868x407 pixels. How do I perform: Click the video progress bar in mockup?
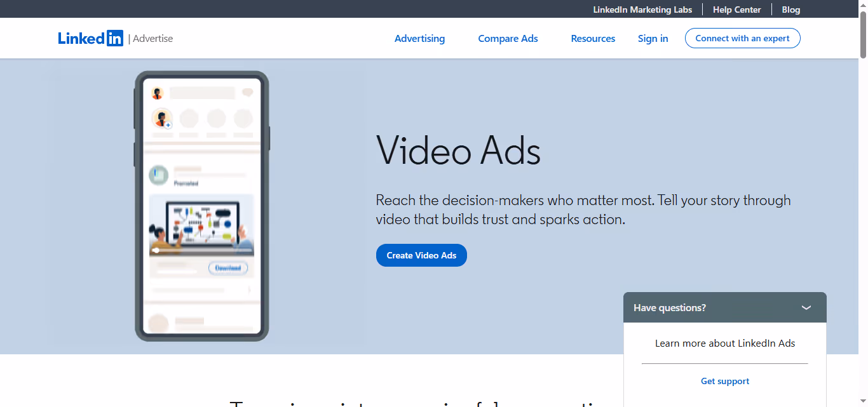(201, 250)
